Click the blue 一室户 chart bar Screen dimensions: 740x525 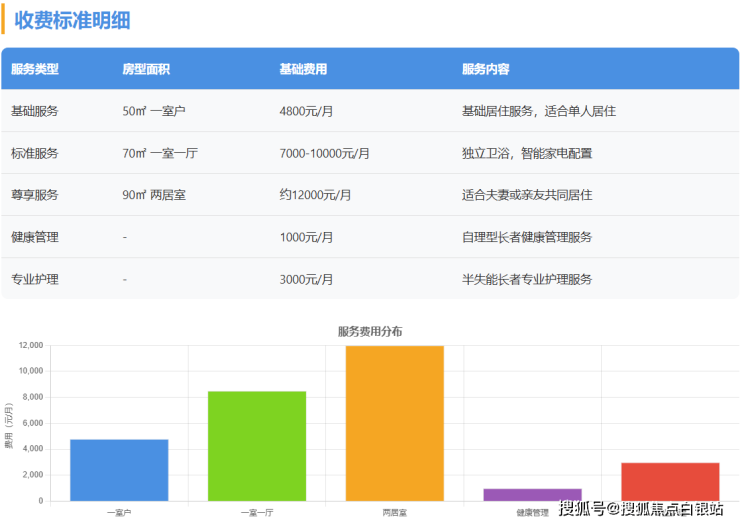click(119, 470)
